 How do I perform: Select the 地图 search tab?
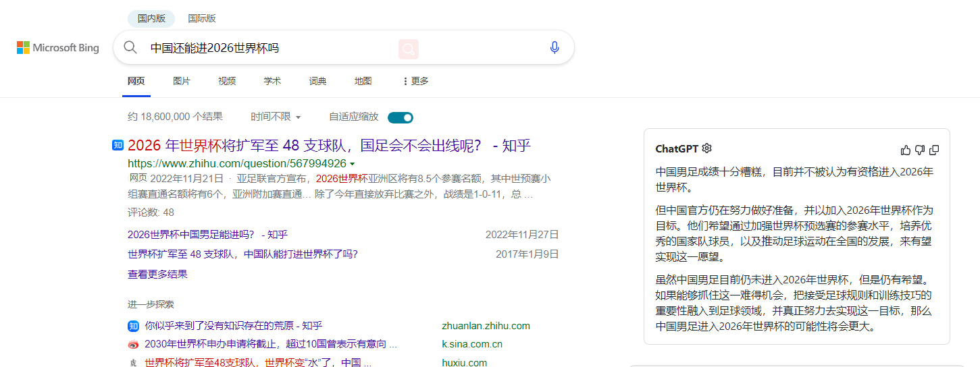tap(363, 81)
